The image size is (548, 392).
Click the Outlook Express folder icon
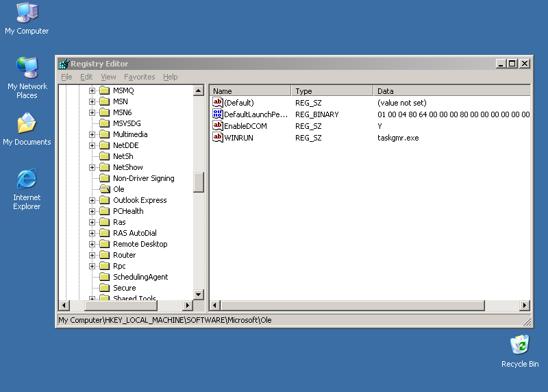pyautogui.click(x=105, y=200)
